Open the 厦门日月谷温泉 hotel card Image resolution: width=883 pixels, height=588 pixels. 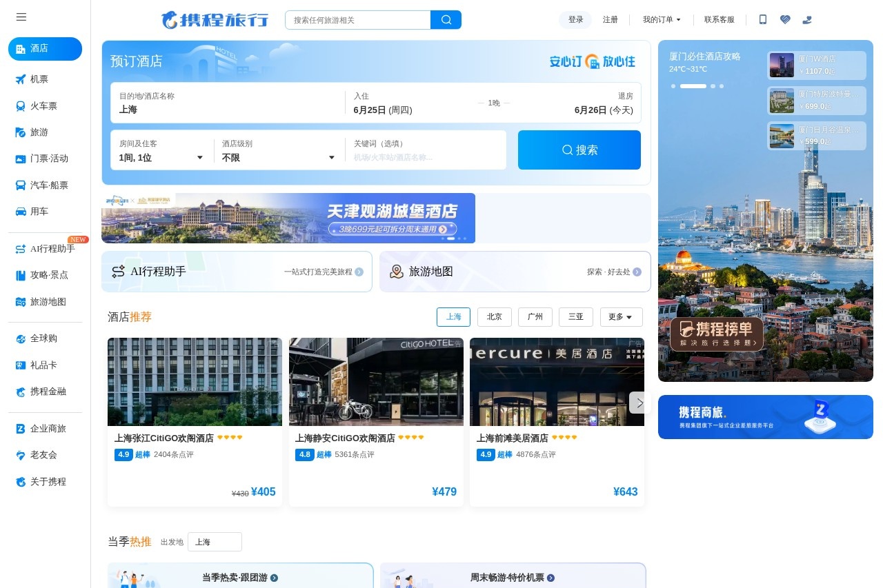pos(817,136)
